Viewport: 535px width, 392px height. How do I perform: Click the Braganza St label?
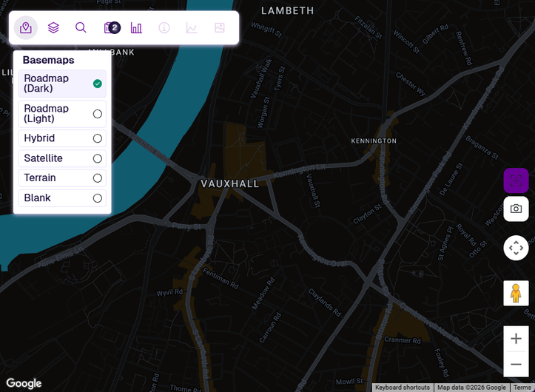[x=482, y=148]
